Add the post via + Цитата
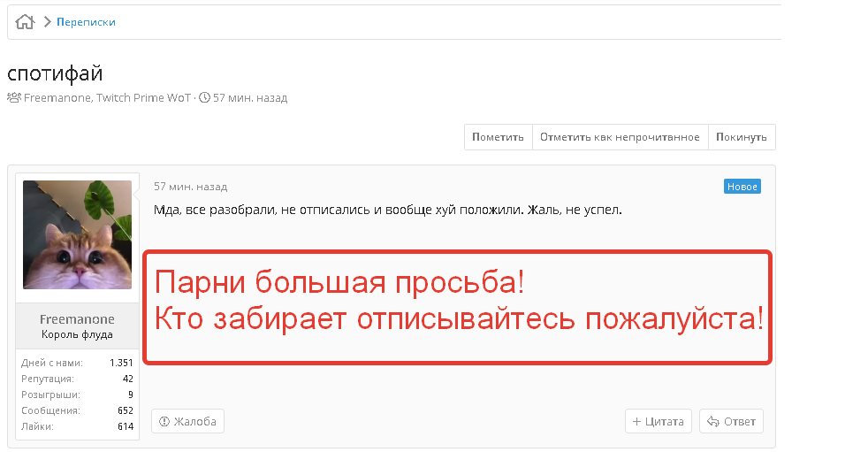This screenshot has width=868, height=452. tap(659, 422)
